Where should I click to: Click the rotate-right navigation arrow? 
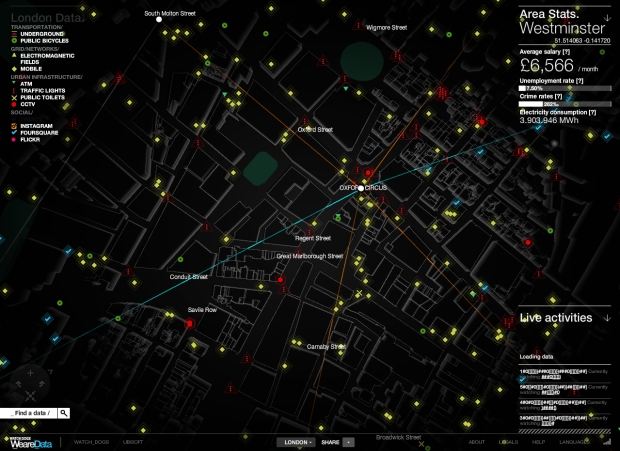click(x=42, y=383)
